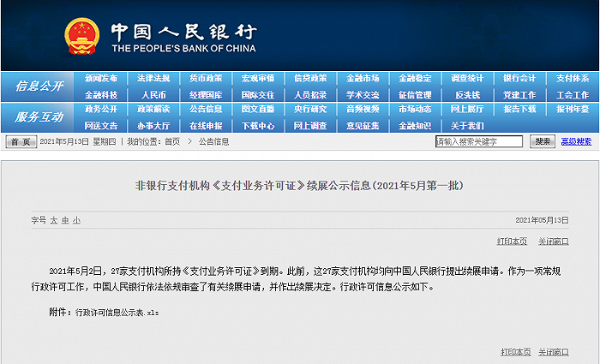Click the article title heading text
This screenshot has height=364, width=600.
tap(300, 186)
